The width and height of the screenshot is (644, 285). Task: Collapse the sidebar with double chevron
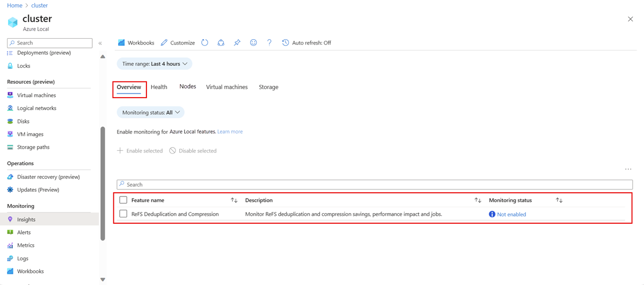pos(100,43)
